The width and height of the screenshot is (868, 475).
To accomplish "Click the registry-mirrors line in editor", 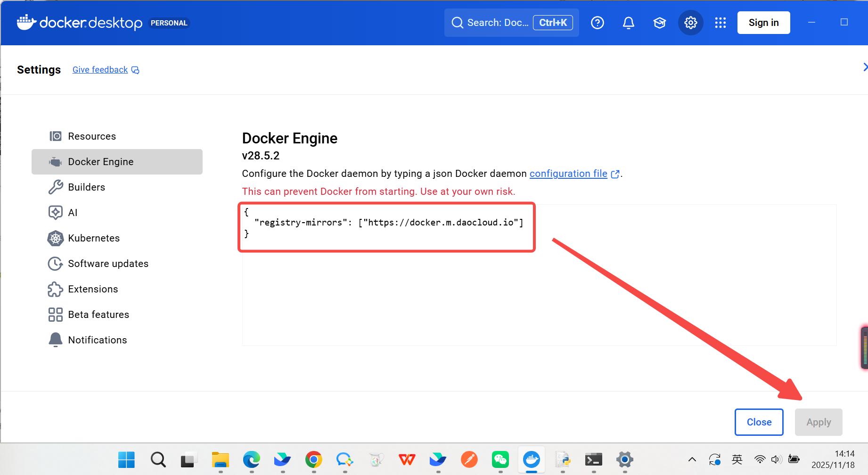I will (x=389, y=223).
